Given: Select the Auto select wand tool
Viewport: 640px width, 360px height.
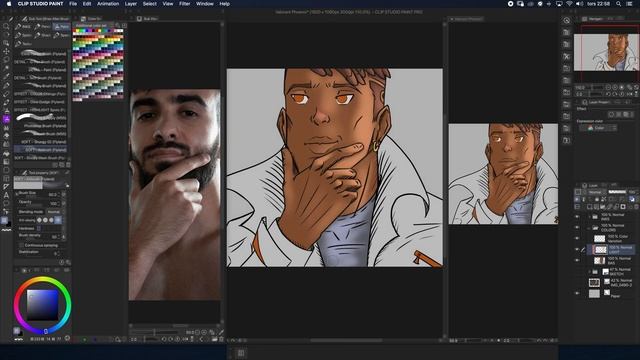Looking at the screenshot, I should [6, 68].
